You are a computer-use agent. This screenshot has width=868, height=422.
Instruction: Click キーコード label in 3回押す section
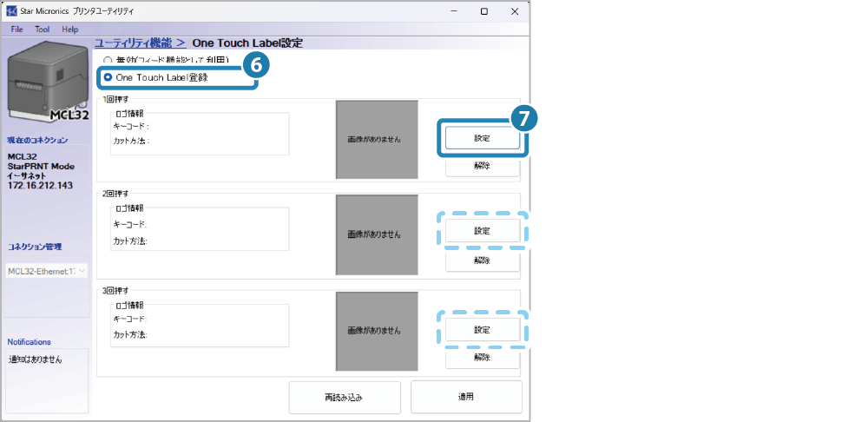tap(129, 320)
